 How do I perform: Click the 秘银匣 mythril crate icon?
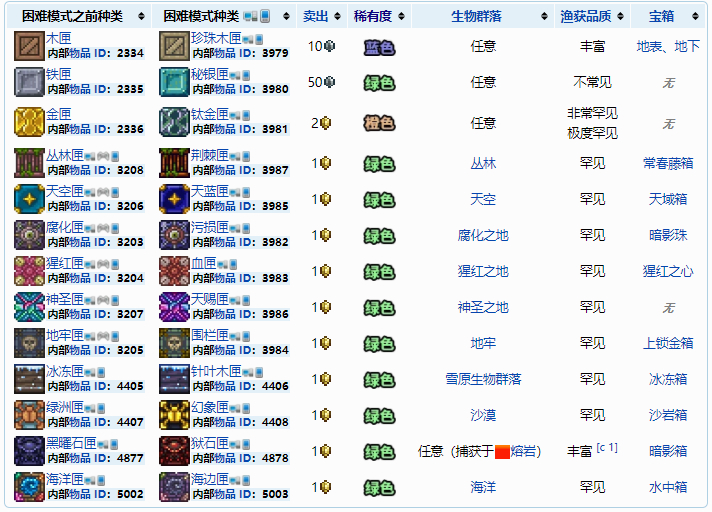coord(174,82)
